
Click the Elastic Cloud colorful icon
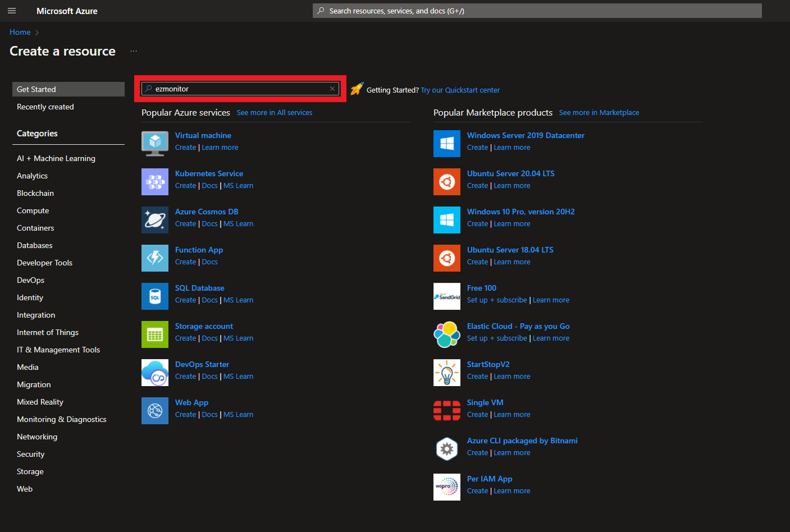(447, 334)
